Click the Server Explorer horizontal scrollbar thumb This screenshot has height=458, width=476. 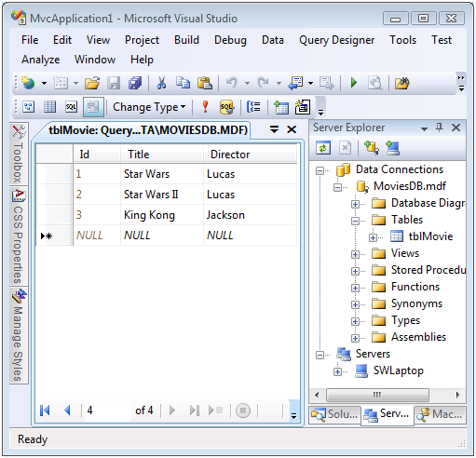tap(377, 395)
